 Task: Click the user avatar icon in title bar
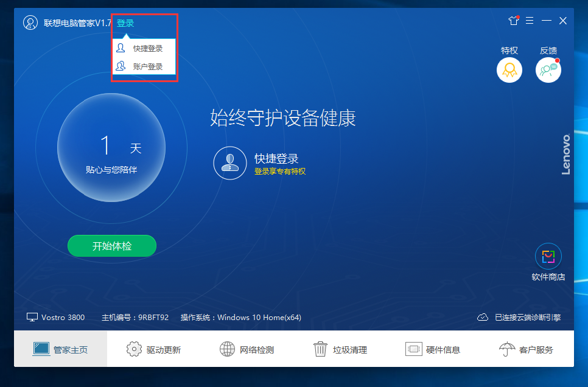coord(30,23)
